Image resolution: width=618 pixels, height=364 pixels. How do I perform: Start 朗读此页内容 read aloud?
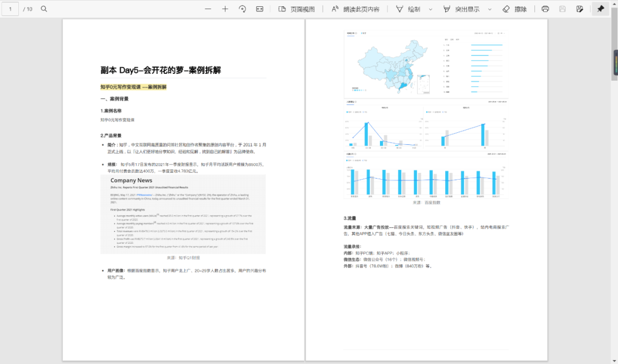pyautogui.click(x=355, y=9)
